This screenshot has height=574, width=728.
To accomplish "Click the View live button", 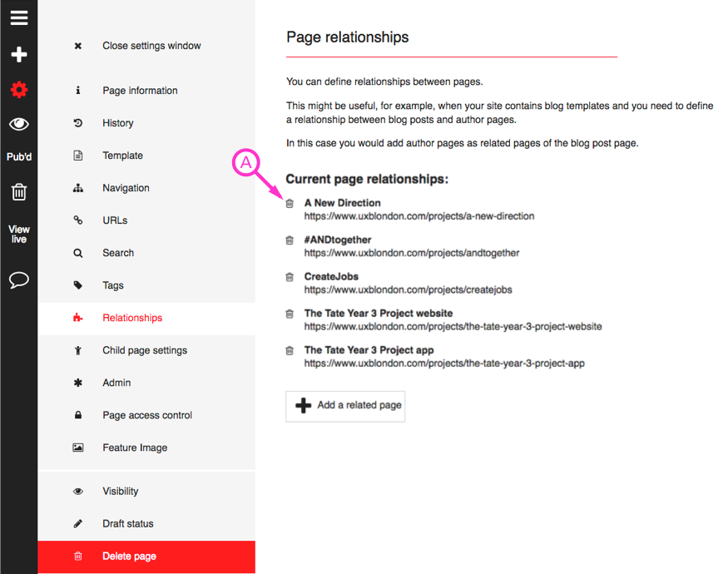I will 19,234.
